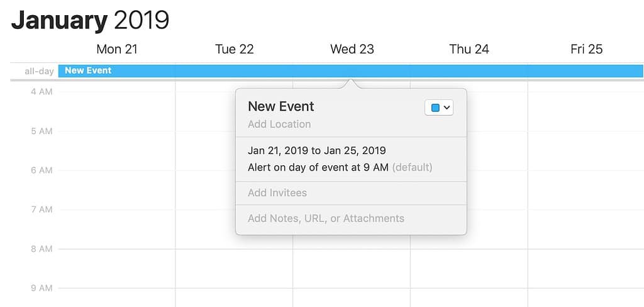Image resolution: width=644 pixels, height=307 pixels.
Task: Pick the Thu 24 day header
Action: point(469,49)
